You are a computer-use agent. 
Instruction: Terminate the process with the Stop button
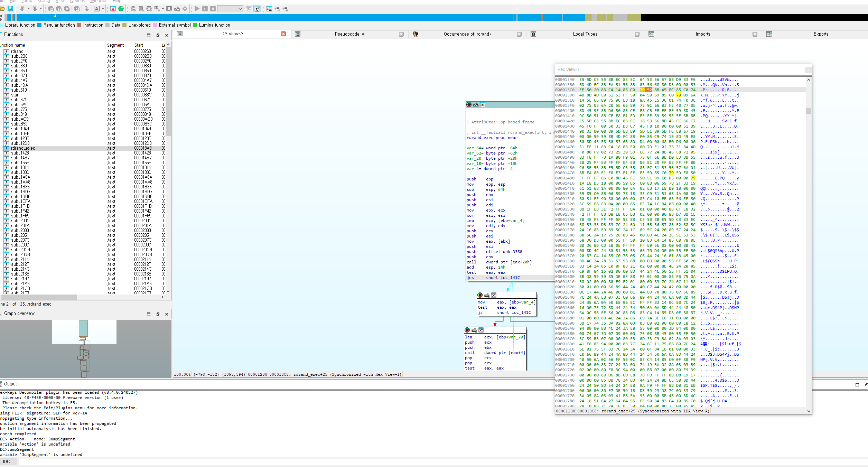pyautogui.click(x=213, y=9)
